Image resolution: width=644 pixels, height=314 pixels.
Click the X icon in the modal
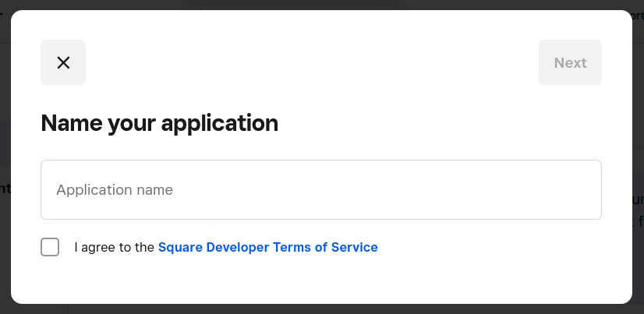(x=63, y=62)
